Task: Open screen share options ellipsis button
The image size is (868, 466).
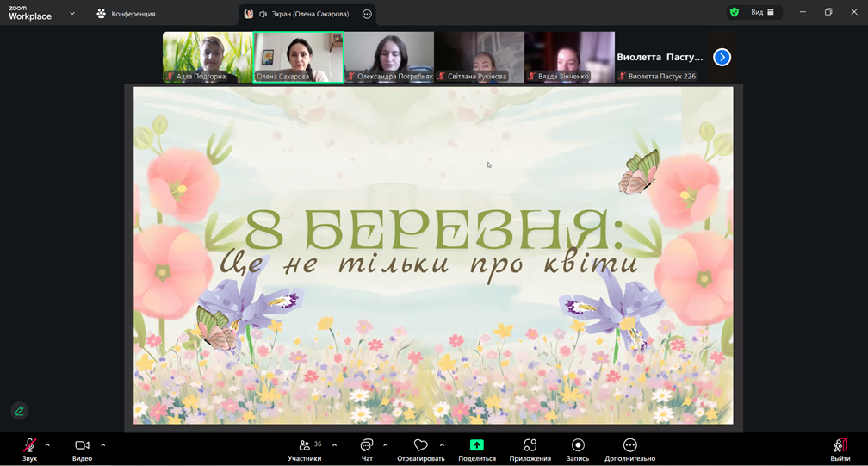Action: [x=367, y=14]
